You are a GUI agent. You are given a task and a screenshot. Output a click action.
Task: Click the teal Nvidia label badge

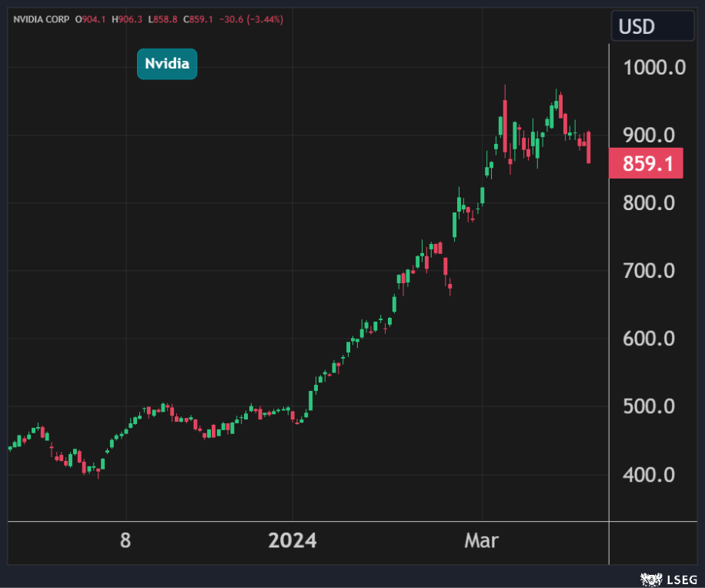(x=167, y=64)
